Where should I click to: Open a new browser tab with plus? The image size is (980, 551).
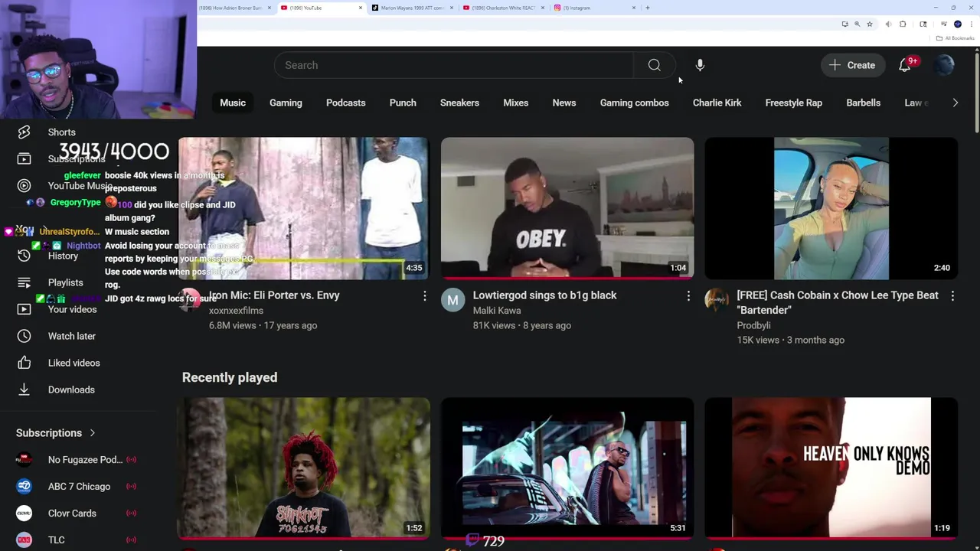coord(648,8)
